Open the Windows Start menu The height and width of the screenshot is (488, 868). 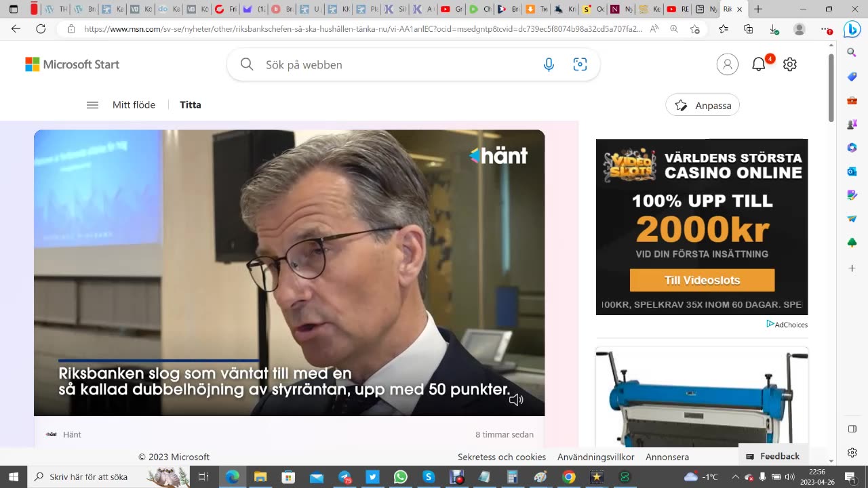(13, 477)
